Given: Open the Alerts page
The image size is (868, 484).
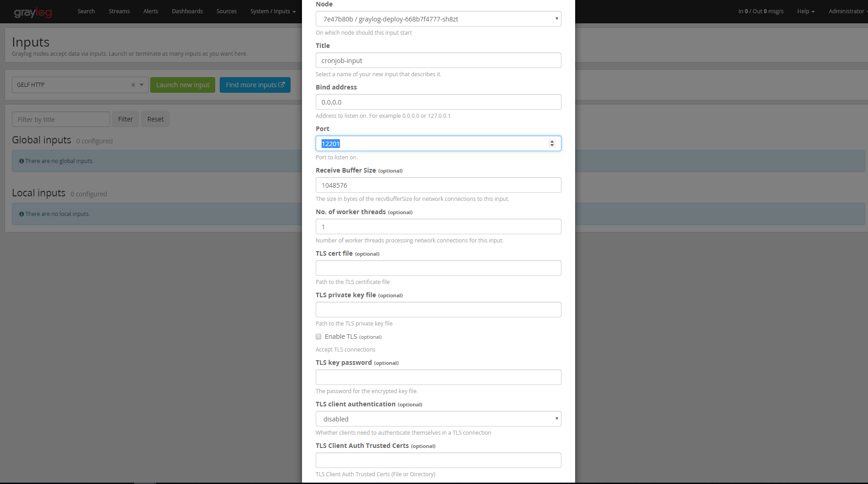Looking at the screenshot, I should coord(151,11).
